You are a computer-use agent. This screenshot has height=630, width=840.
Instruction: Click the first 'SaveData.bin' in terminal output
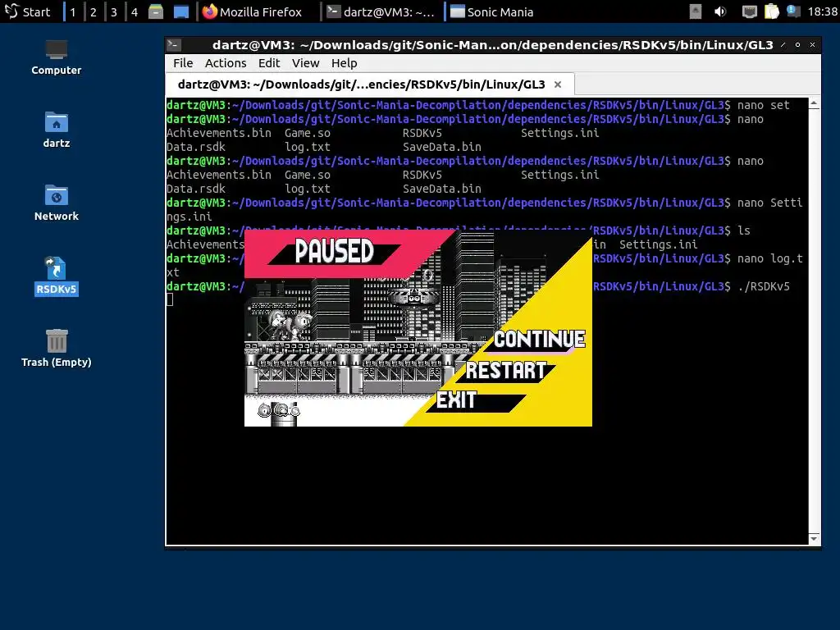[x=442, y=147]
